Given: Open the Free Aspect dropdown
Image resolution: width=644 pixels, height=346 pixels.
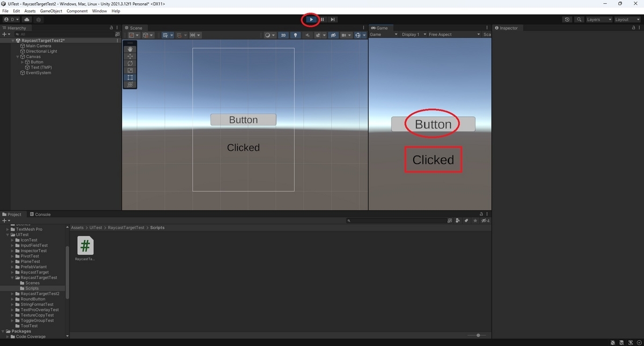Looking at the screenshot, I should point(454,34).
